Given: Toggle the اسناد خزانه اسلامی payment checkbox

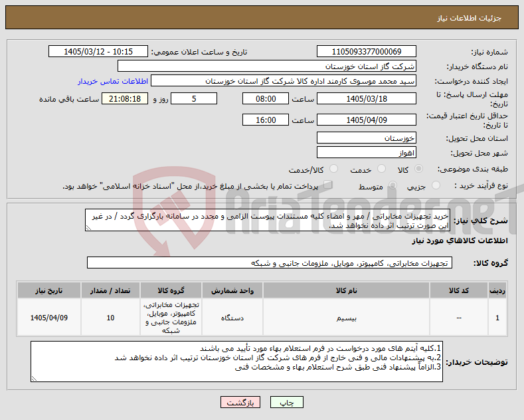Looking at the screenshot, I should (328, 185).
